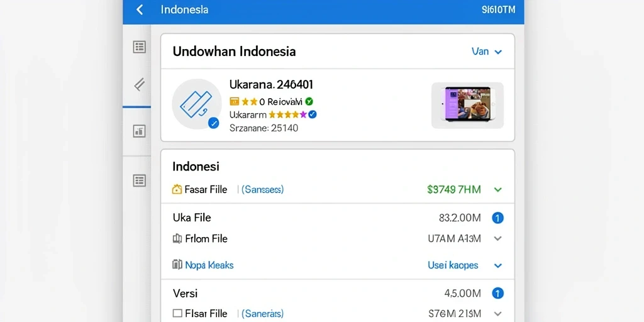
Task: Click the Frlom File label
Action: (206, 238)
